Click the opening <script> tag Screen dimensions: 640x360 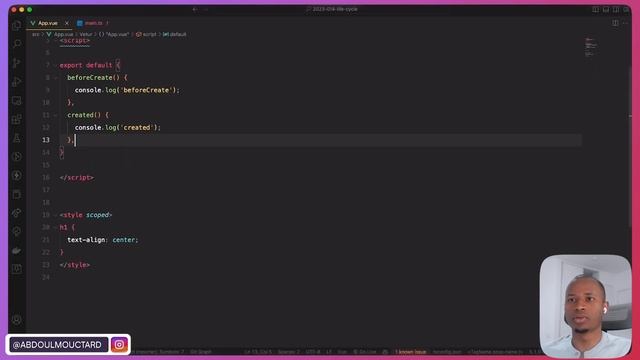(75, 41)
